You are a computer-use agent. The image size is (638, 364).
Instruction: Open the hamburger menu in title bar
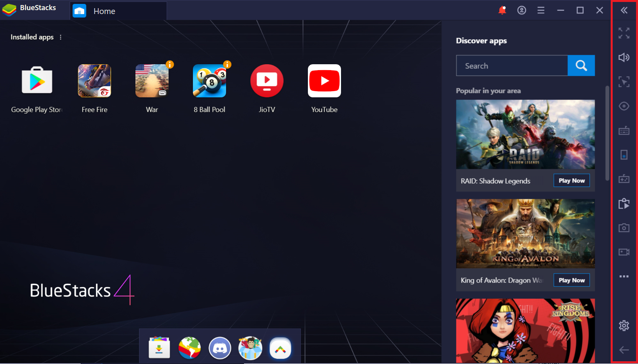541,11
